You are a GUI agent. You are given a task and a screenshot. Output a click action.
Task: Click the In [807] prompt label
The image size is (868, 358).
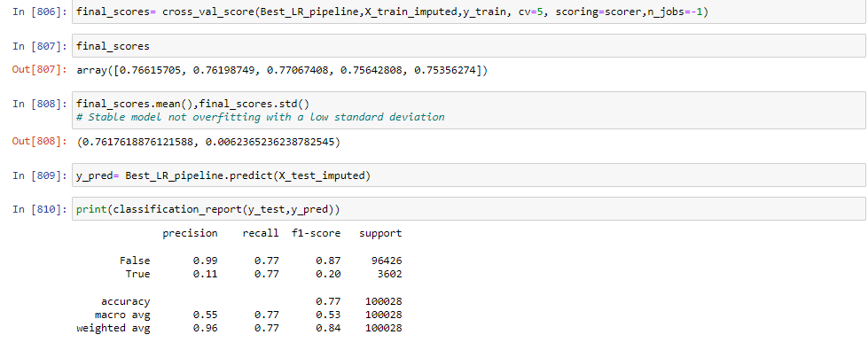pos(39,46)
